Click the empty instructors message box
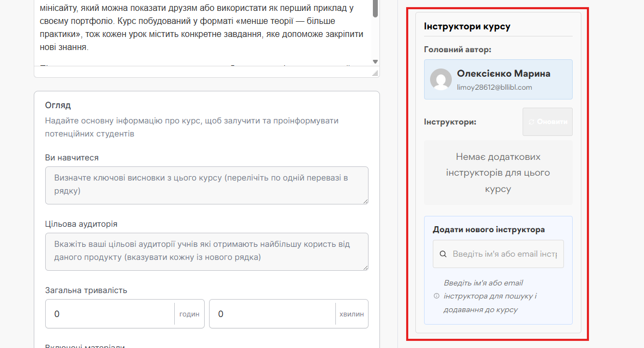This screenshot has width=644, height=348. (x=498, y=173)
